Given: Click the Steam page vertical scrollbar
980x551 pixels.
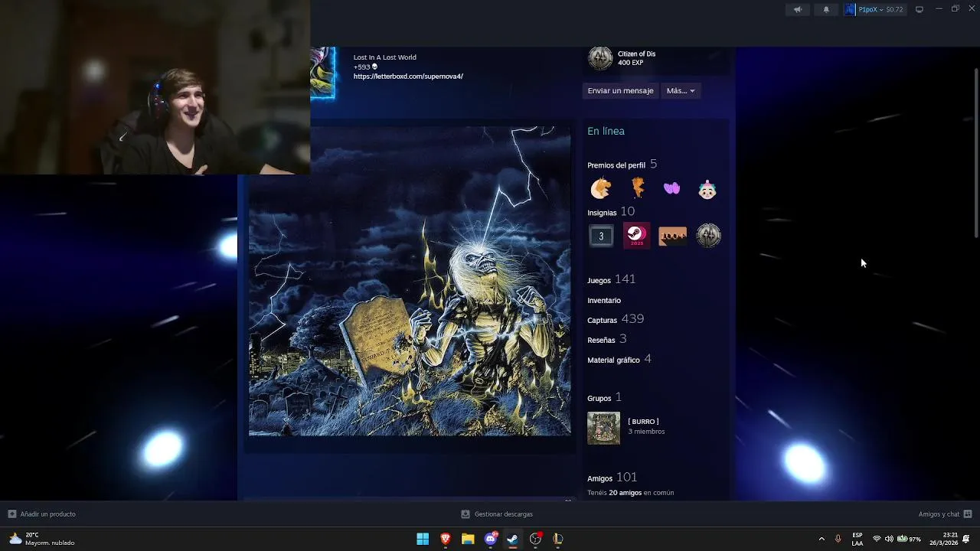Looking at the screenshot, I should click(x=975, y=153).
